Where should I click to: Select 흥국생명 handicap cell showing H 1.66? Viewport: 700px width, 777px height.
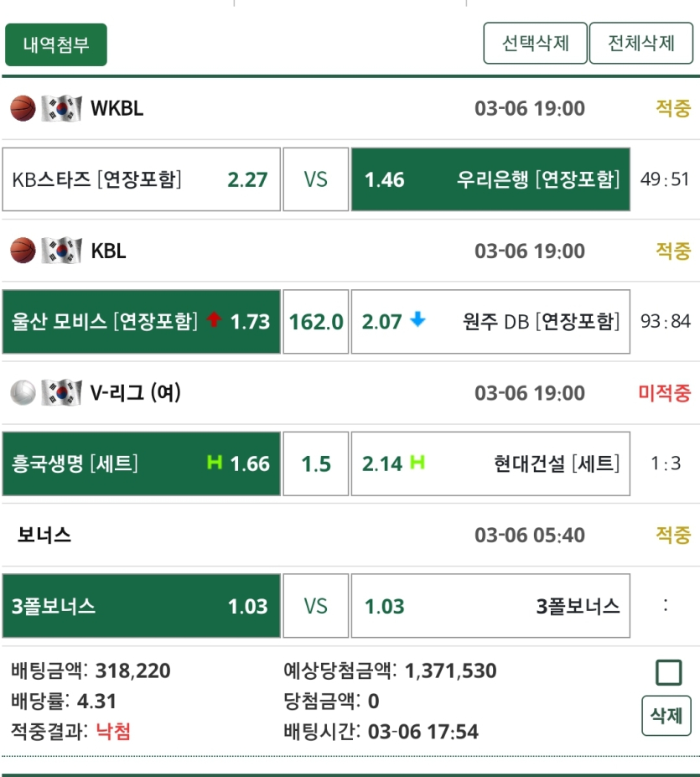[x=142, y=464]
